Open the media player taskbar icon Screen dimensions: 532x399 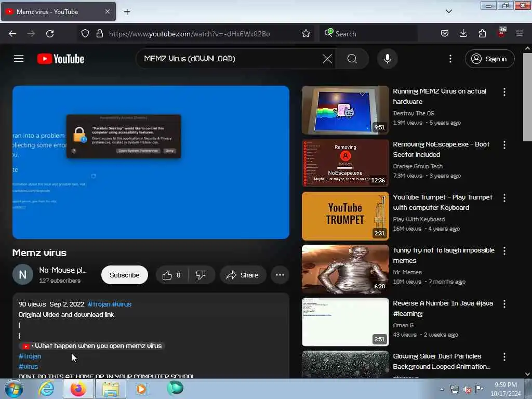(141, 389)
